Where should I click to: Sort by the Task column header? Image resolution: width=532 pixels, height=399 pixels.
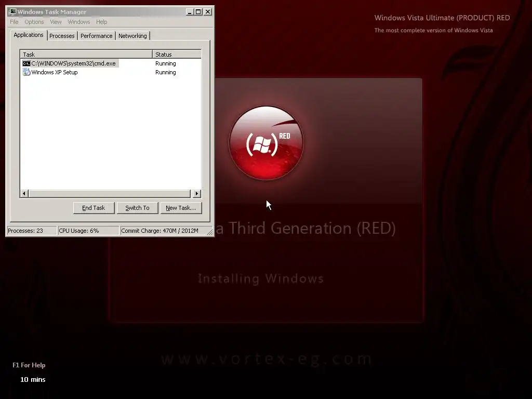click(x=86, y=54)
